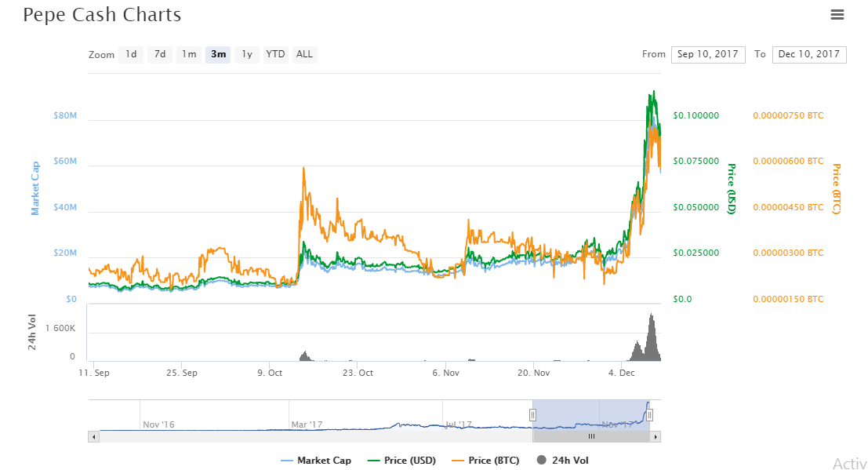This screenshot has height=470, width=868.
Task: Click the navigator scrollbar thumb
Action: pos(591,436)
